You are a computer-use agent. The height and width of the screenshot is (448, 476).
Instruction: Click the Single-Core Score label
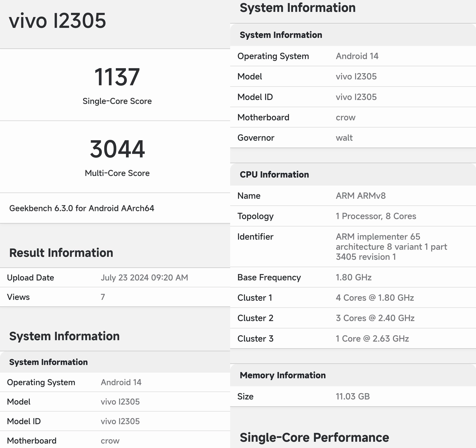(117, 101)
